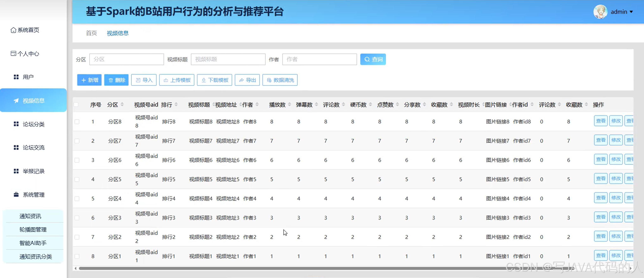Screen dimensions: 644x278
Task: Click 修改 button for 分区3 row
Action: (x=616, y=217)
